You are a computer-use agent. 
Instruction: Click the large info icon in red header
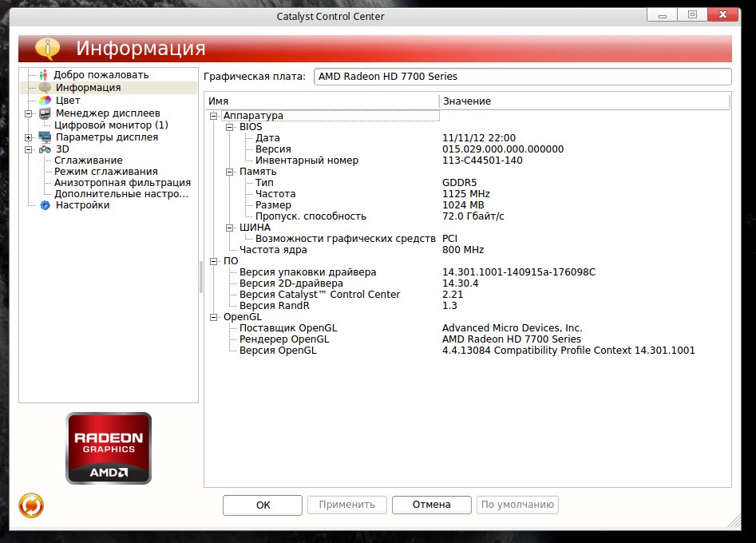click(47, 48)
